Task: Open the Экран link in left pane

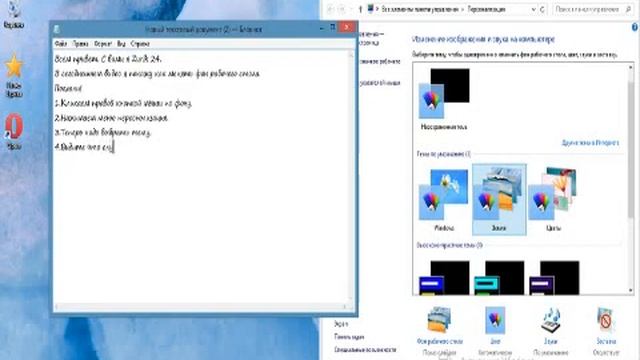Action: [341, 324]
